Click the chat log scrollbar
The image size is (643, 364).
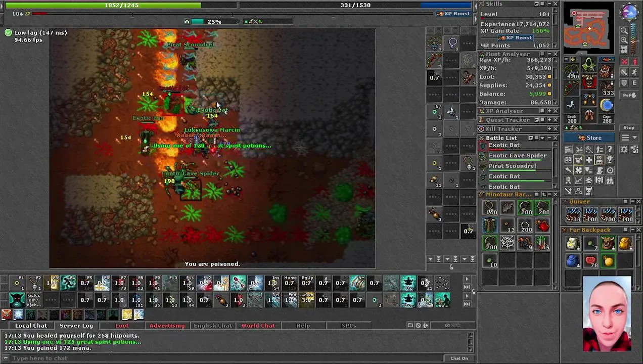(x=471, y=342)
